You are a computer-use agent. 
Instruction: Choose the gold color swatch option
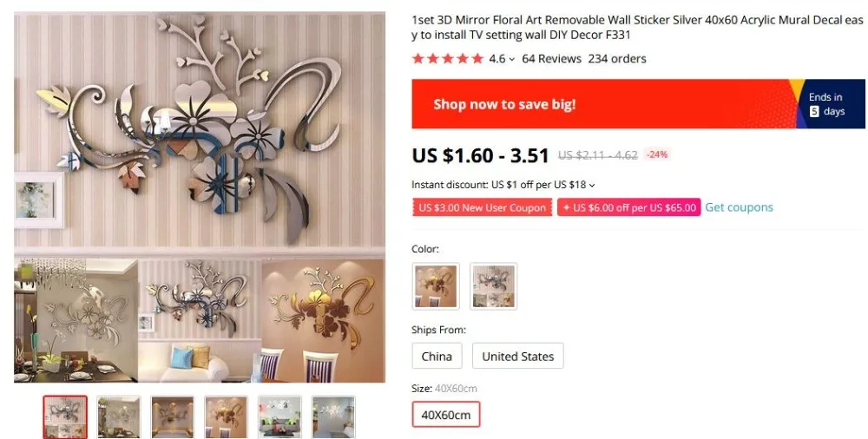coord(436,286)
